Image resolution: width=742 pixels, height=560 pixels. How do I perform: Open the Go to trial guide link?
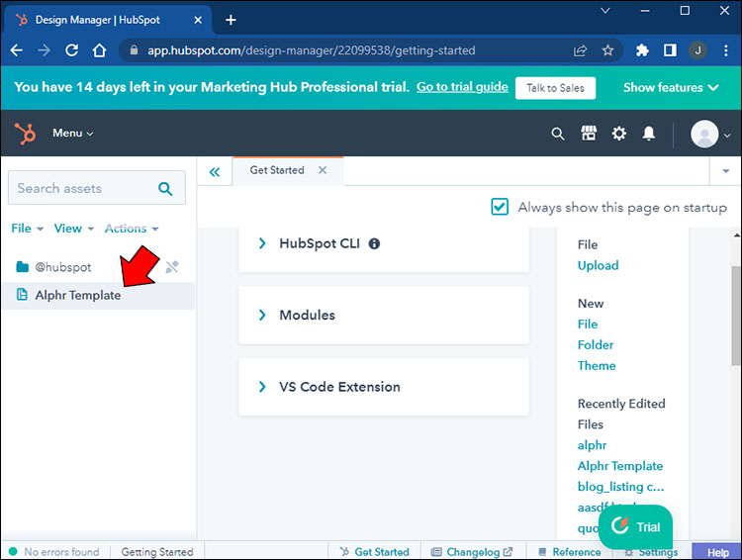[x=462, y=87]
